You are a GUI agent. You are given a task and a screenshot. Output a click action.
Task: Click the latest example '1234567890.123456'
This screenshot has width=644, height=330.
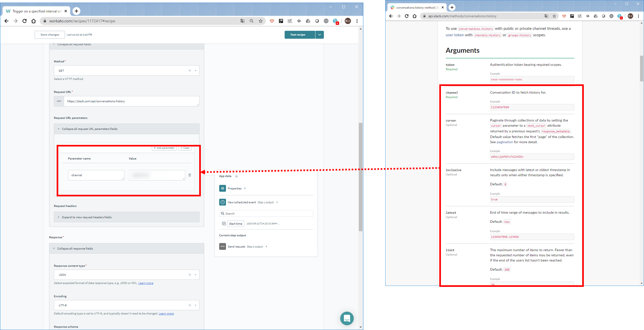pyautogui.click(x=532, y=237)
